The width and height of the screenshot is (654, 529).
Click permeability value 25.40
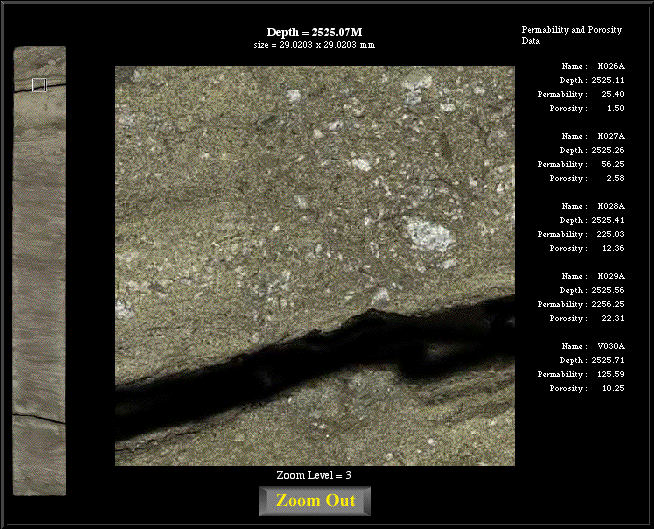tap(613, 94)
